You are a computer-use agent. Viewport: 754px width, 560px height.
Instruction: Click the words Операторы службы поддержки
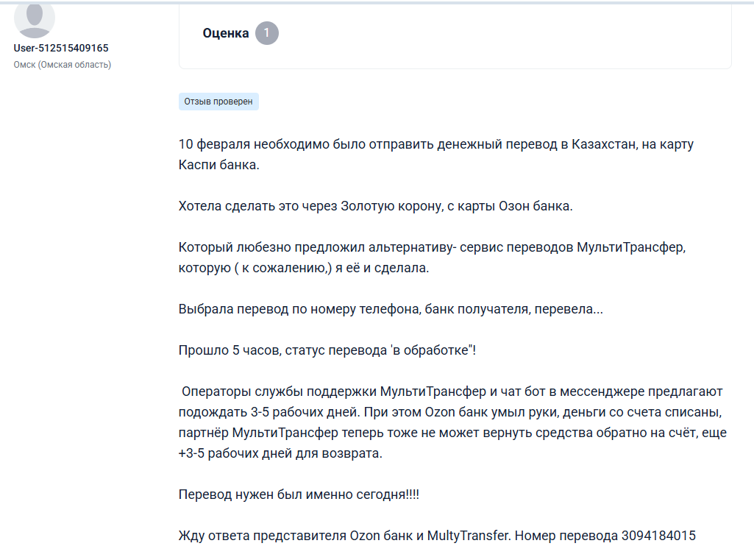(x=280, y=391)
